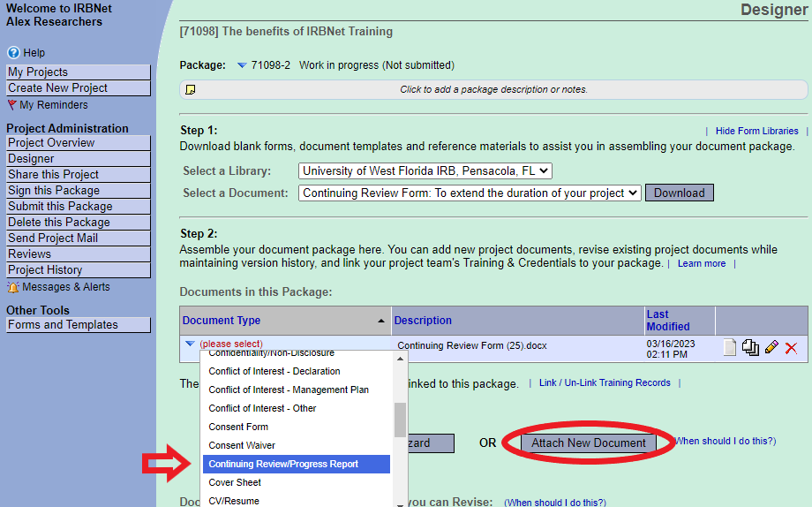Open Send Project Mail
Screen dimensions: 812x507
coord(79,238)
